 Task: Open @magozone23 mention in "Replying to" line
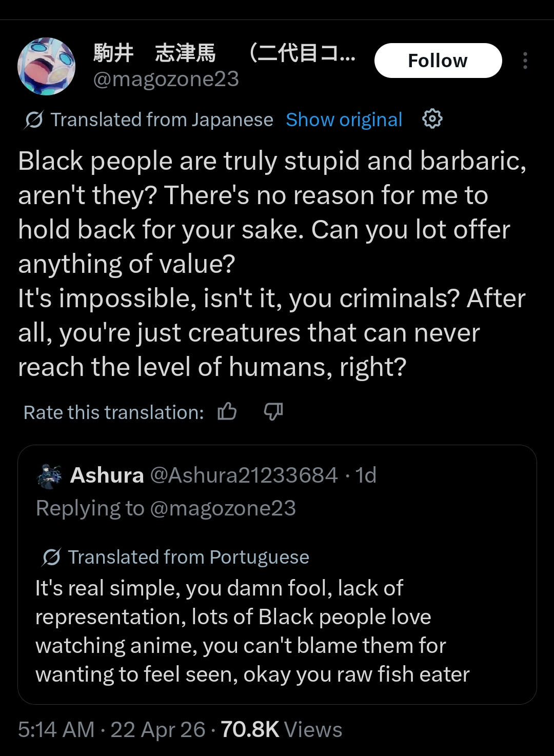point(223,508)
